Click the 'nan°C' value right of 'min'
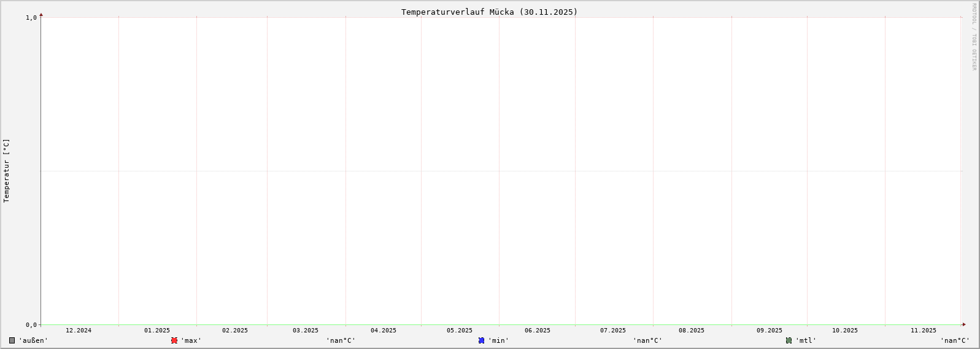 648,340
